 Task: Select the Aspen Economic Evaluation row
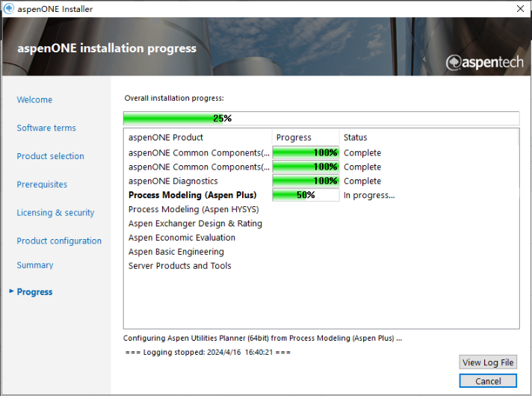tap(321, 238)
